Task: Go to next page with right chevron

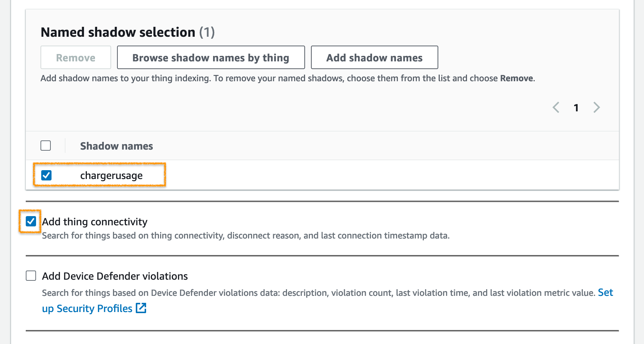Action: (x=597, y=108)
